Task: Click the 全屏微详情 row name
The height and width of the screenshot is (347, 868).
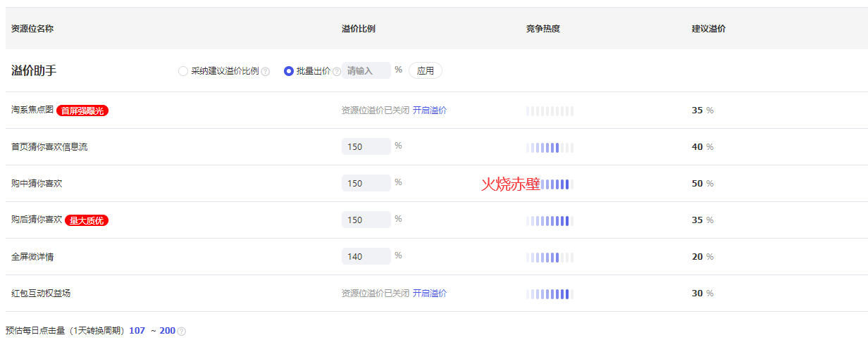Action: click(x=32, y=257)
